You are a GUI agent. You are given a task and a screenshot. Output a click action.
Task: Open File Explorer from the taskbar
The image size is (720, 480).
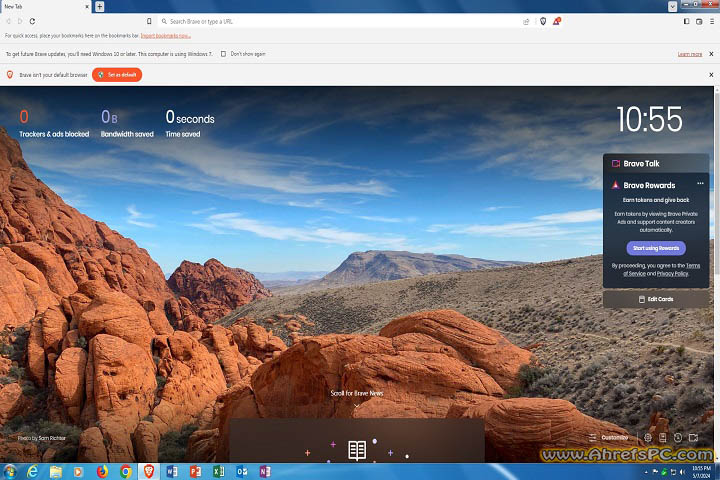[56, 472]
